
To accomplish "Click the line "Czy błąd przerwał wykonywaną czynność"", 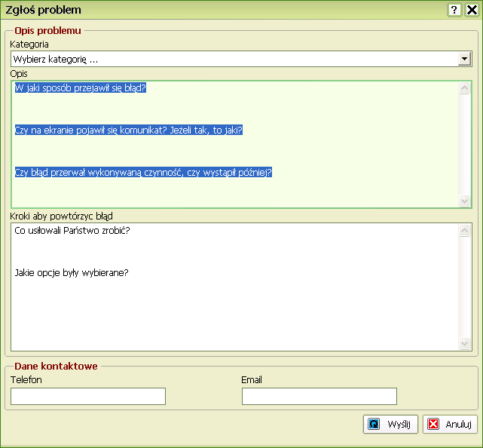I will pos(99,173).
